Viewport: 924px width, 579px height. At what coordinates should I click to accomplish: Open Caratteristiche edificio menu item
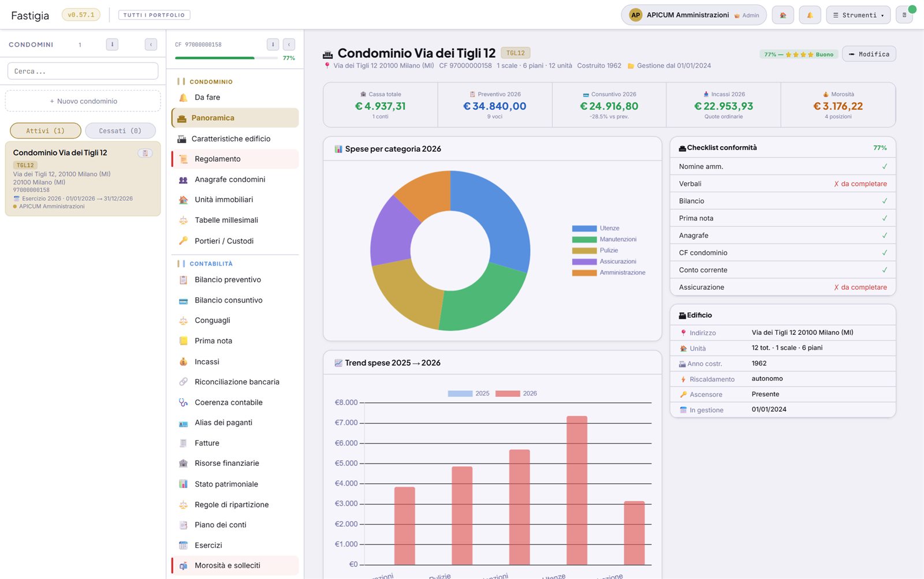[235, 139]
